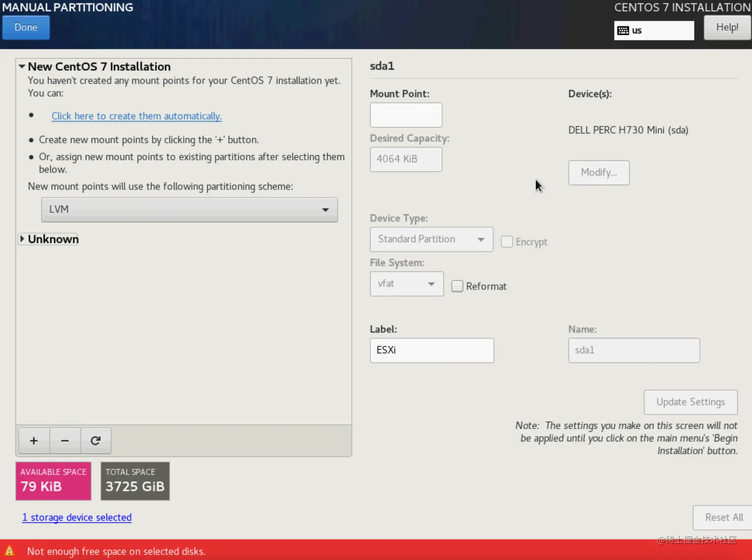Click the Modify... device button
The width and height of the screenshot is (752, 560).
pyautogui.click(x=599, y=173)
